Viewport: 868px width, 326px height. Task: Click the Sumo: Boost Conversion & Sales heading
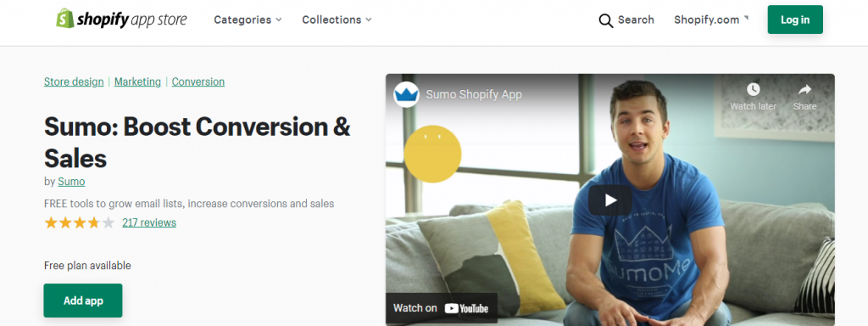[197, 143]
